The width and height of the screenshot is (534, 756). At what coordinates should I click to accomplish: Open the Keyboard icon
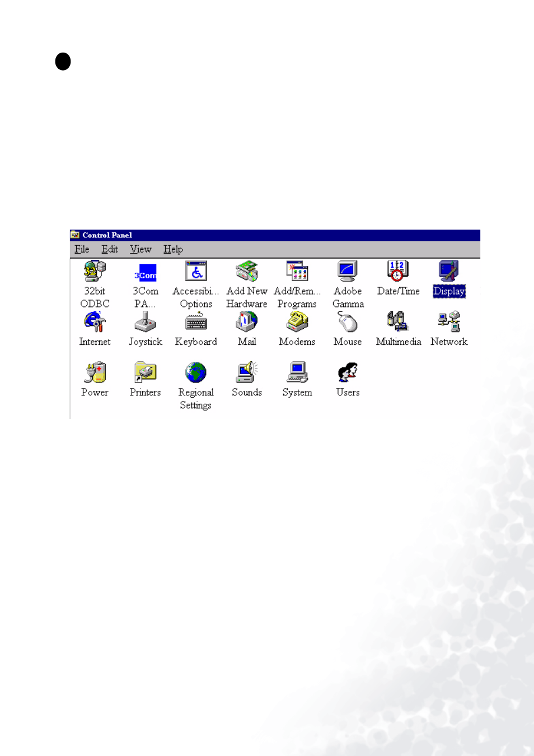[196, 322]
